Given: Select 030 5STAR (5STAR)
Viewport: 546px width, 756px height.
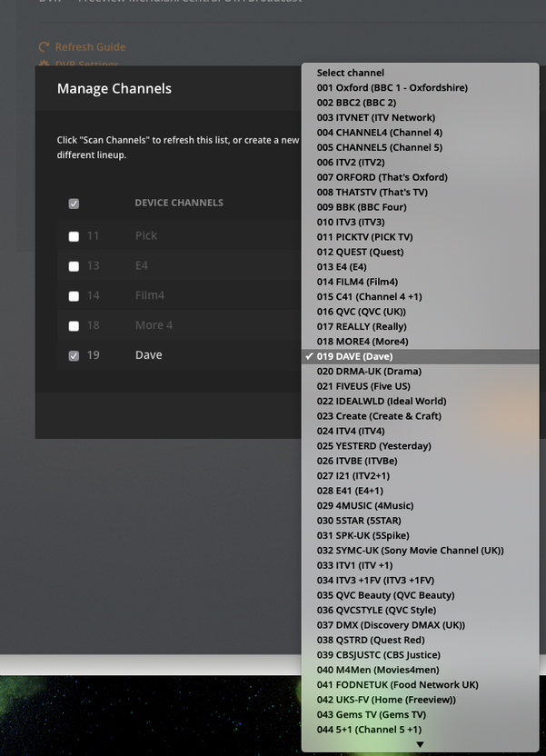Looking at the screenshot, I should (421, 522).
